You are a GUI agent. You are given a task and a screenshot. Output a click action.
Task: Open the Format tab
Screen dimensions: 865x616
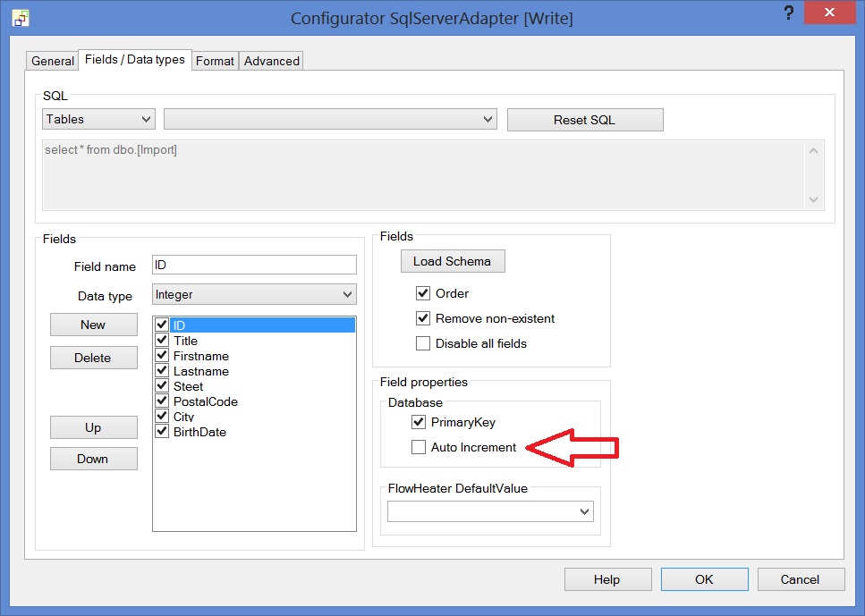click(x=215, y=61)
